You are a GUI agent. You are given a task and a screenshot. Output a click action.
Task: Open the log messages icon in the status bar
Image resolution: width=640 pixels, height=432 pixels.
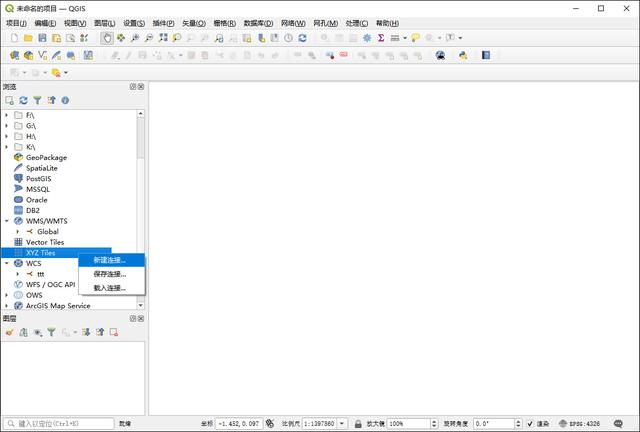coord(618,423)
